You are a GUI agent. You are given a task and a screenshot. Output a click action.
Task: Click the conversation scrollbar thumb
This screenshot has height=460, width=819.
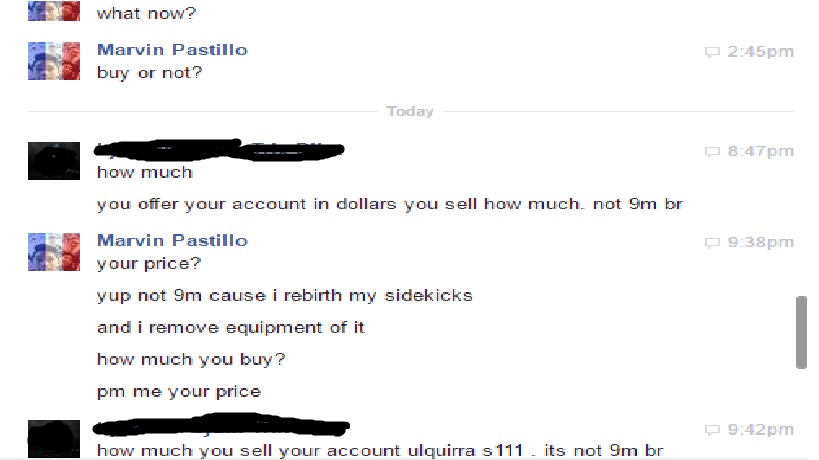pyautogui.click(x=801, y=332)
